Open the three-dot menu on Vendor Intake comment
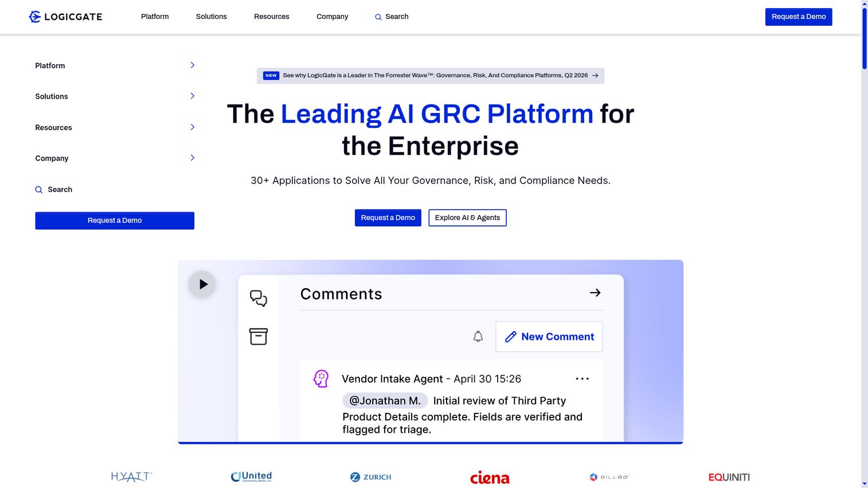868x488 pixels. [582, 378]
